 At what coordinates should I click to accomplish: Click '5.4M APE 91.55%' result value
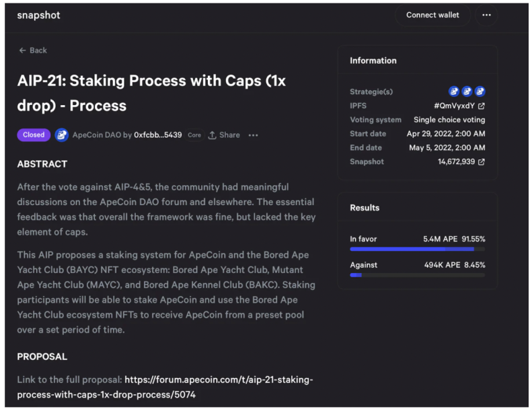(454, 239)
